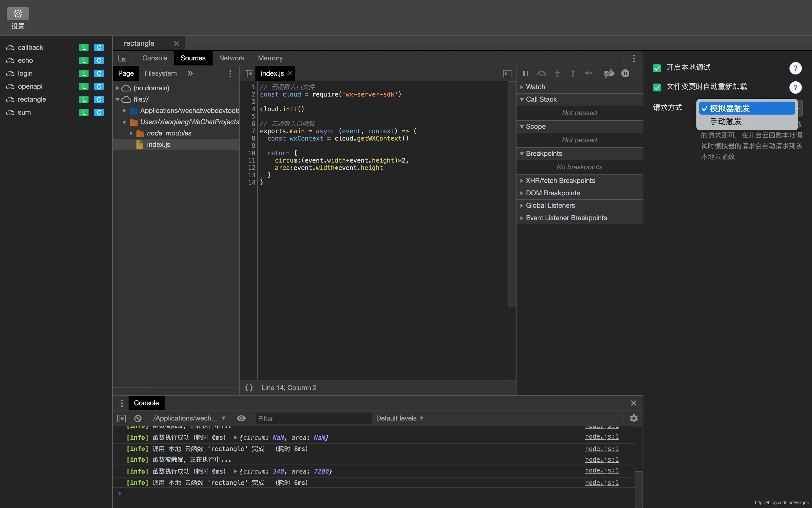Select 模拟器触发 request option
This screenshot has width=812, height=508.
click(747, 108)
